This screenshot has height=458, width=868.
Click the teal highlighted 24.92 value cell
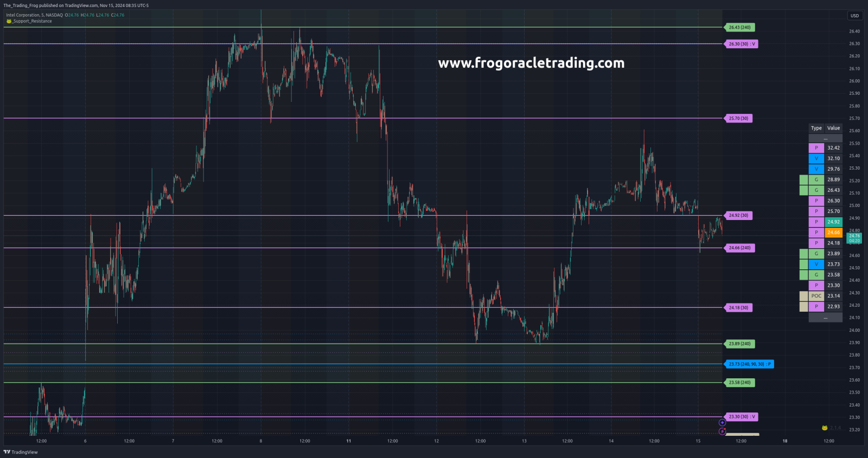coord(834,222)
